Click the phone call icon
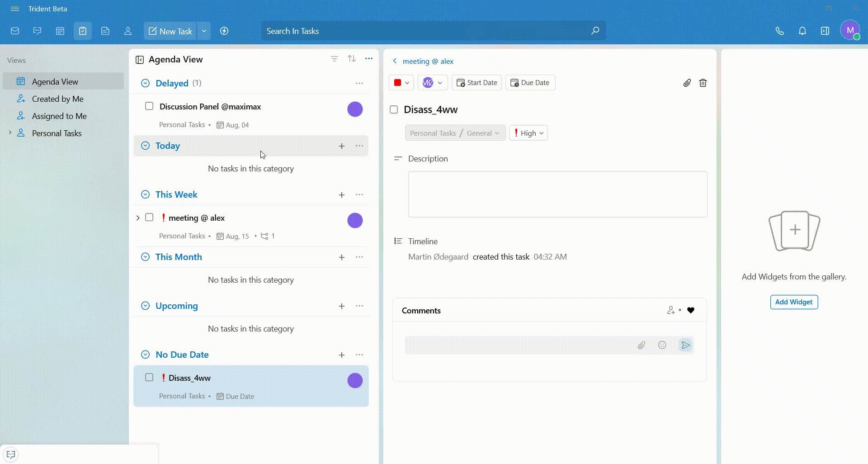The height and width of the screenshot is (464, 868). (x=779, y=31)
